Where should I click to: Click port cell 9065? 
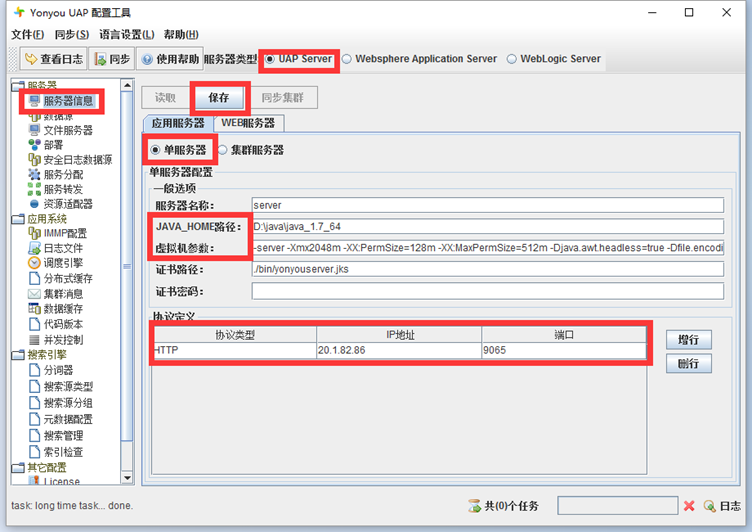click(x=564, y=350)
